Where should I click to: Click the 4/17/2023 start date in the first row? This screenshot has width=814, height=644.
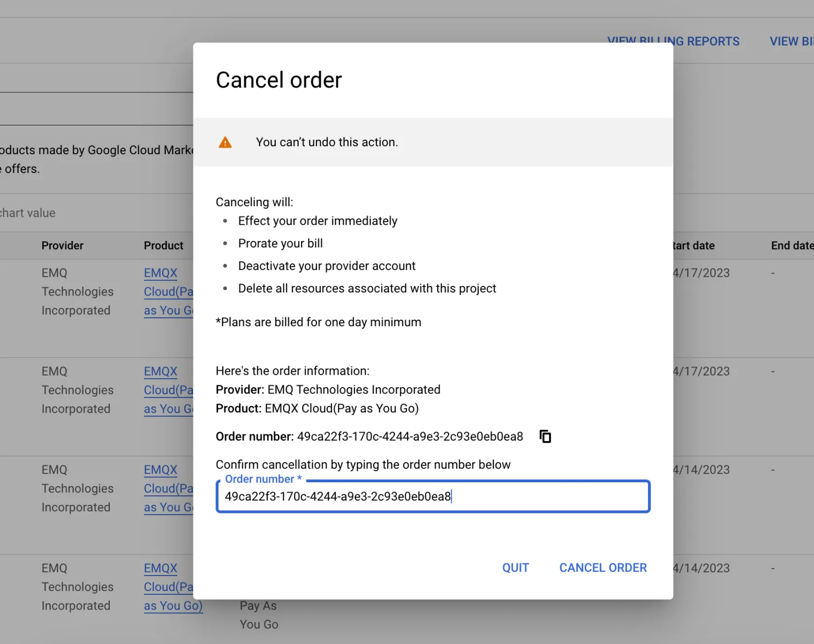702,273
